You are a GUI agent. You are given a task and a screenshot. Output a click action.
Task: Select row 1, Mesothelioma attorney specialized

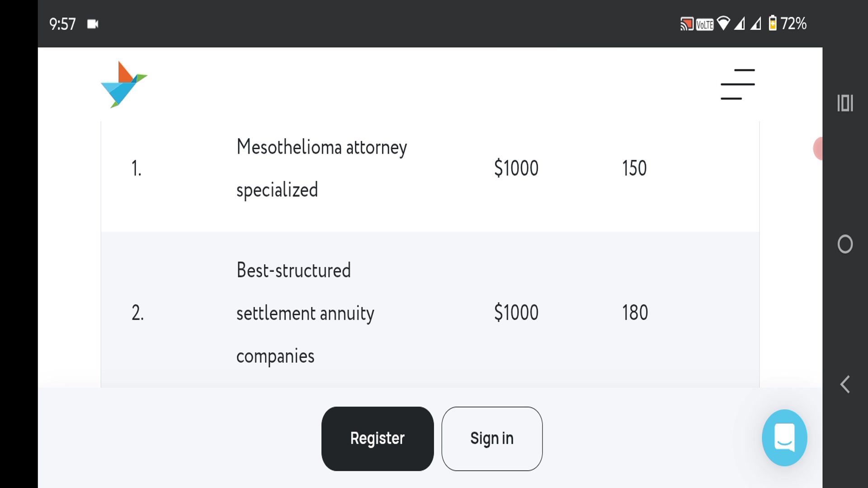coord(321,168)
